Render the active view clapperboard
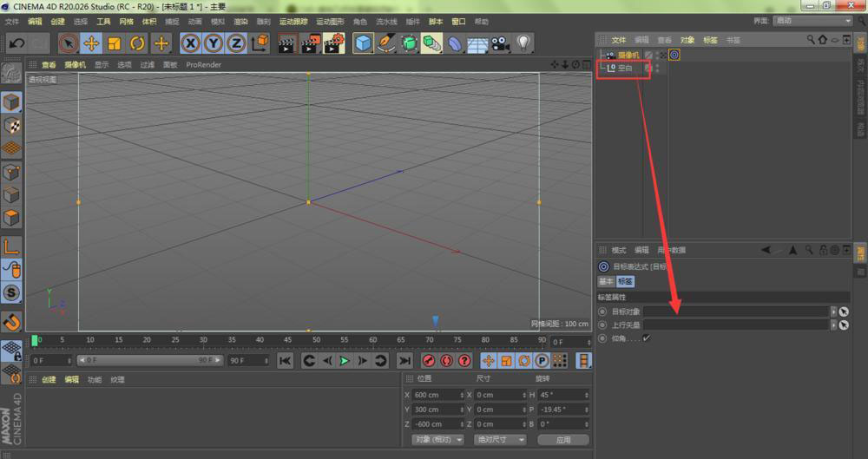The height and width of the screenshot is (459, 868). tap(286, 43)
